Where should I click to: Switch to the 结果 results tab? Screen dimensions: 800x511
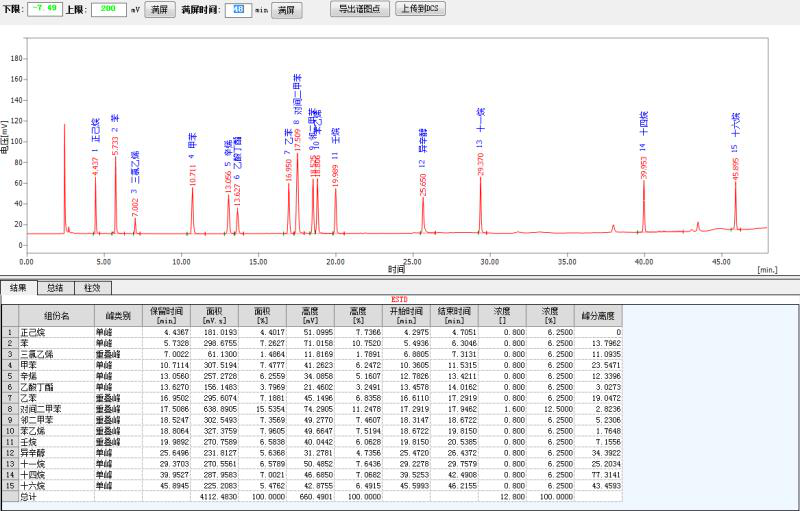click(18, 288)
